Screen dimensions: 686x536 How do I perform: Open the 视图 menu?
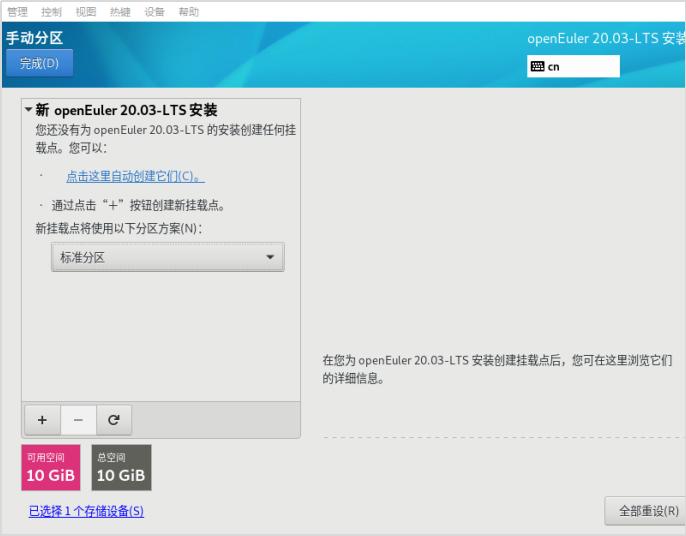coord(86,12)
